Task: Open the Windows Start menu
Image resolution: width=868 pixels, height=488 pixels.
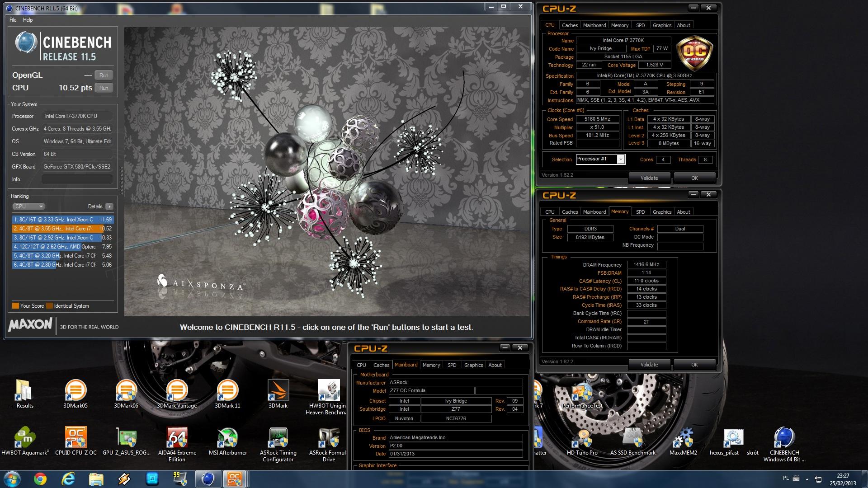Action: pos(12,479)
